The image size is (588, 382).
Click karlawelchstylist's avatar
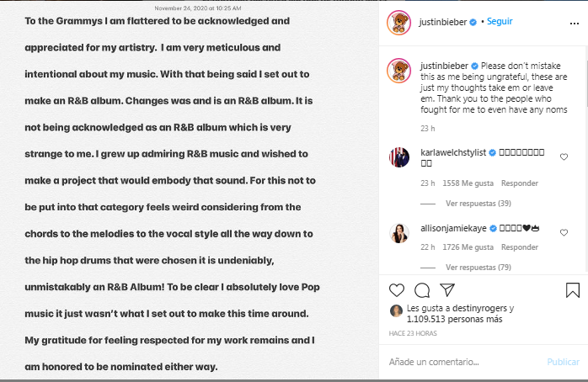click(398, 157)
